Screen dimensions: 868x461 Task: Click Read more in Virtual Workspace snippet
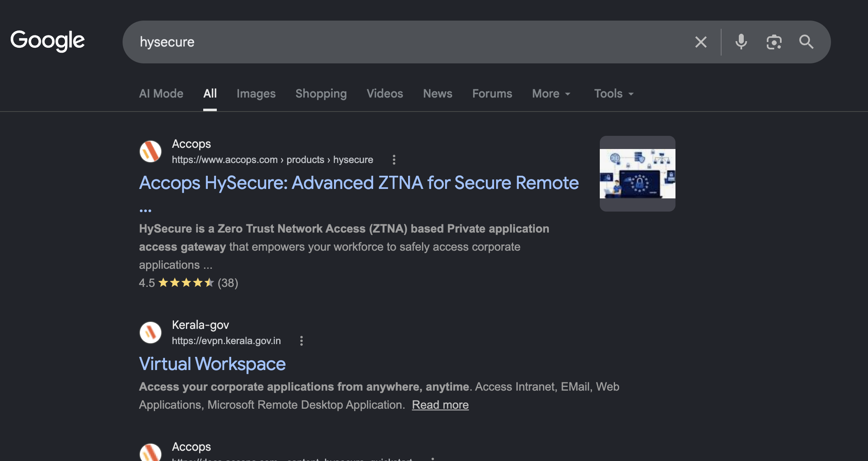(440, 405)
